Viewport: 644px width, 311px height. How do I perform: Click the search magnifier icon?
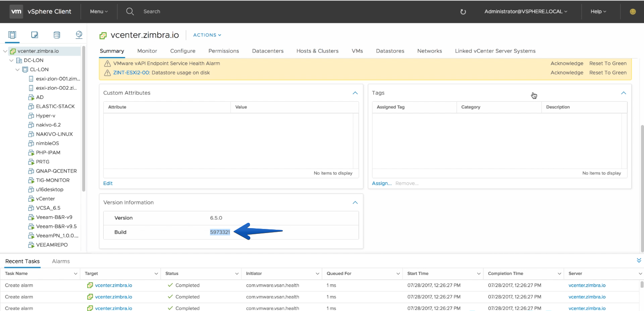tap(130, 11)
